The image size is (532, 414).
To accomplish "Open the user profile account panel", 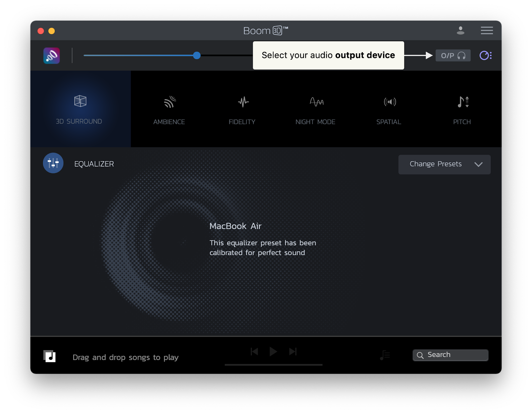I will tap(461, 31).
